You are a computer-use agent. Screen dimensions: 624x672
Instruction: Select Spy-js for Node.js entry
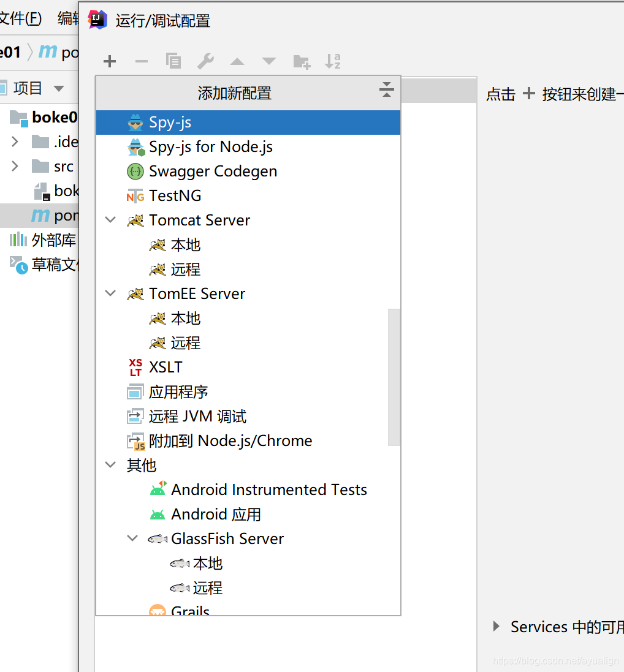click(248, 147)
